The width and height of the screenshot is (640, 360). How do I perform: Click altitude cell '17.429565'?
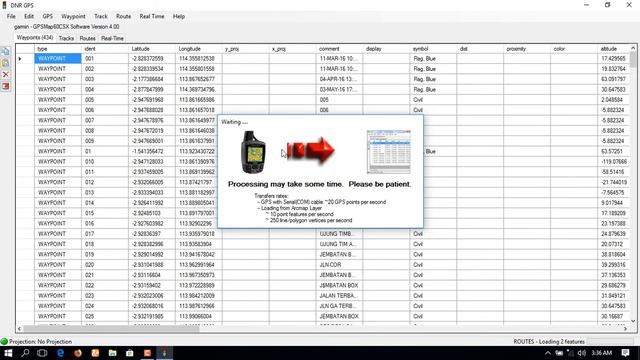point(613,59)
